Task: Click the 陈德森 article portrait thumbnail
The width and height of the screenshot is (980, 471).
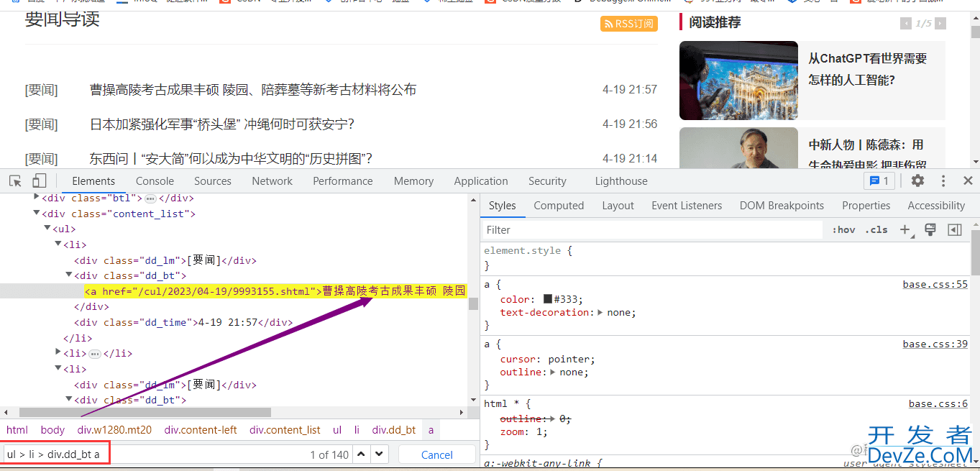Action: (738, 148)
